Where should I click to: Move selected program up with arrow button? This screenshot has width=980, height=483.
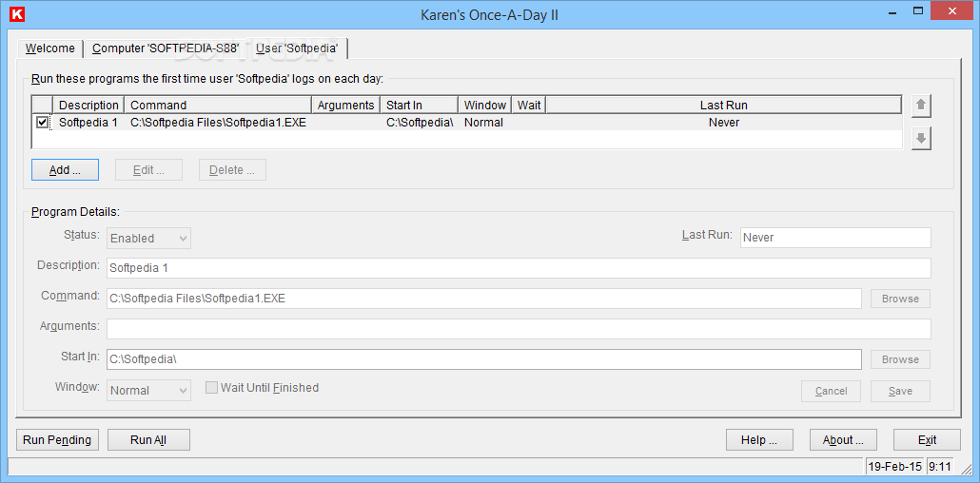coord(921,106)
